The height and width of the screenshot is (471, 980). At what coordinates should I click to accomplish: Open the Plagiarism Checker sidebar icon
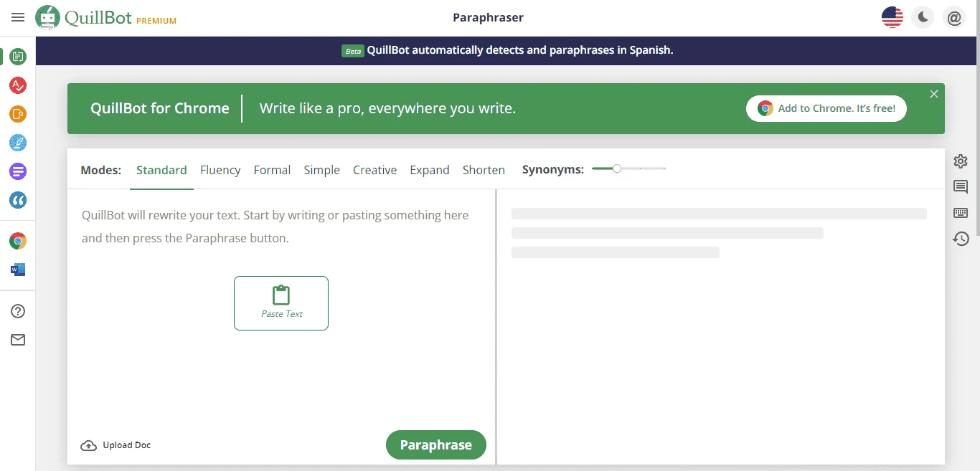(18, 114)
